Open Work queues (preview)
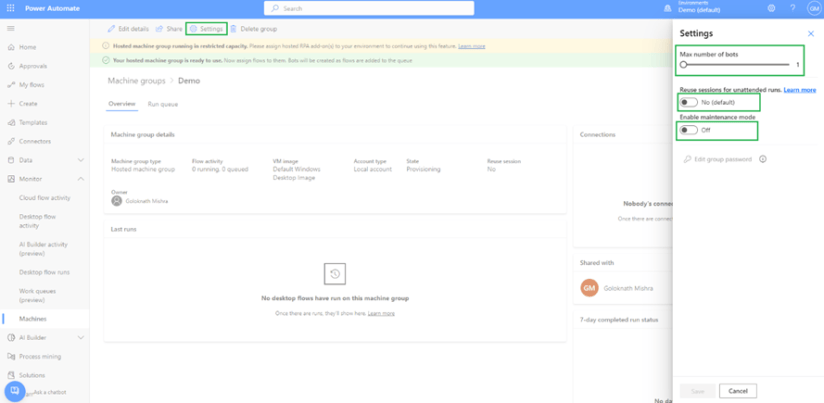Viewport: 824px width, 403px height. [37, 295]
